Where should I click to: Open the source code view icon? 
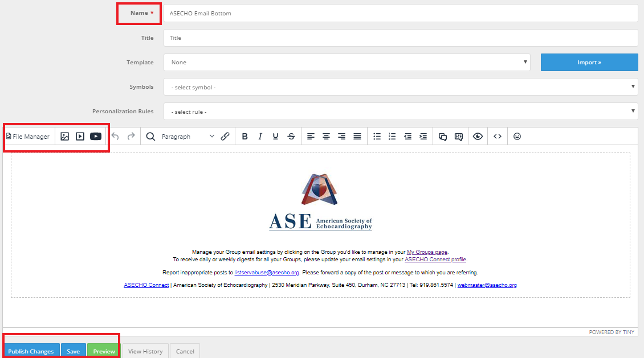[x=498, y=137]
